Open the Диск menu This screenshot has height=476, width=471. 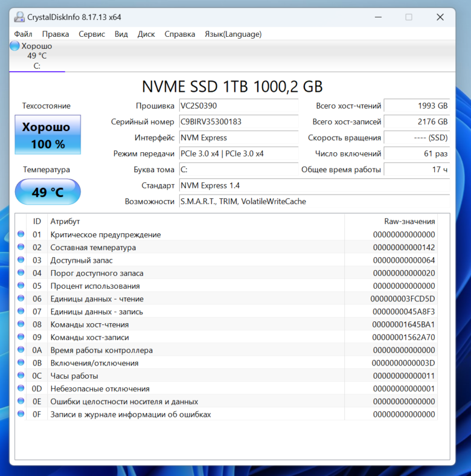(x=146, y=34)
